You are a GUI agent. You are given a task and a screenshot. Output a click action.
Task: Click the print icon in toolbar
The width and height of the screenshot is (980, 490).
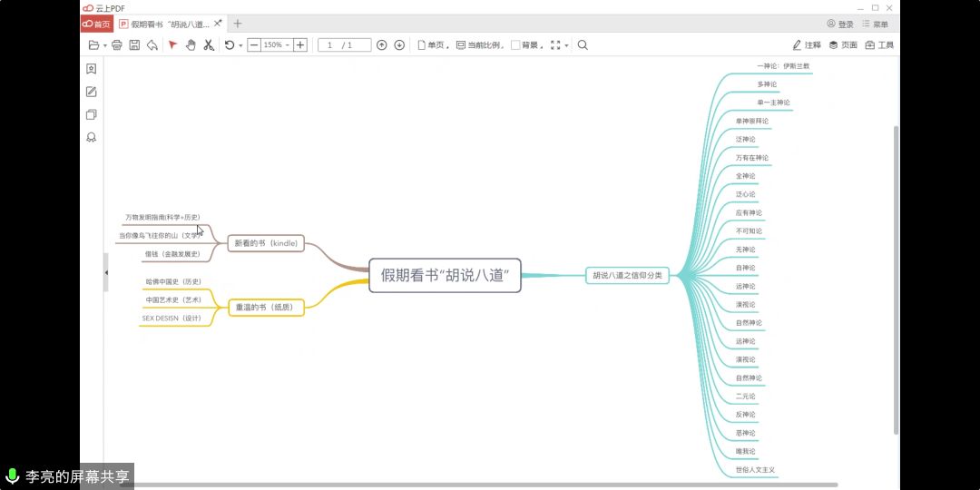coord(116,44)
